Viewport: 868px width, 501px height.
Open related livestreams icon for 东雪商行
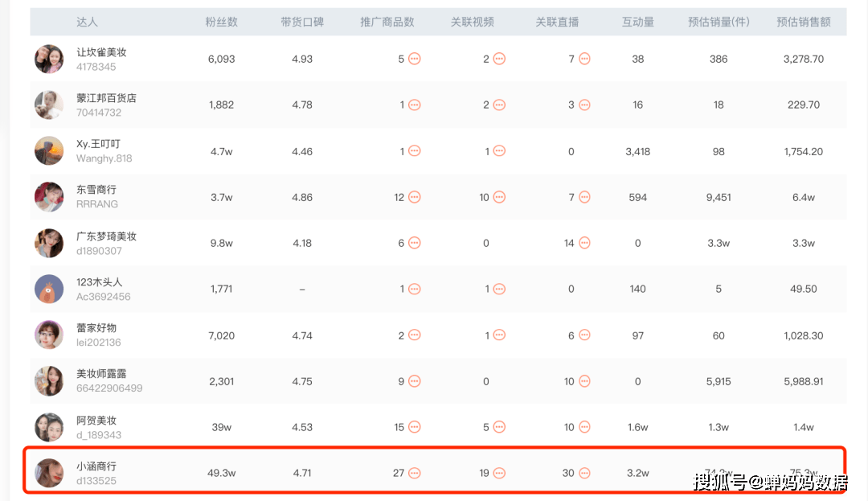point(584,197)
